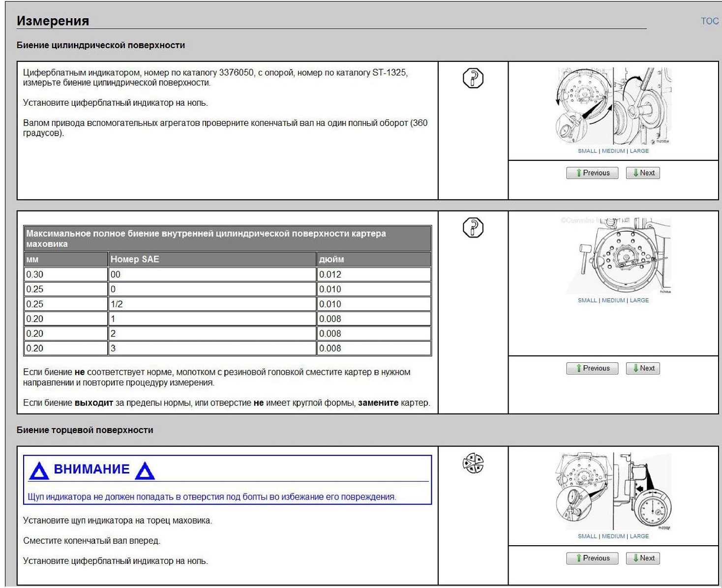Go to Next step from table section

[x=643, y=368]
